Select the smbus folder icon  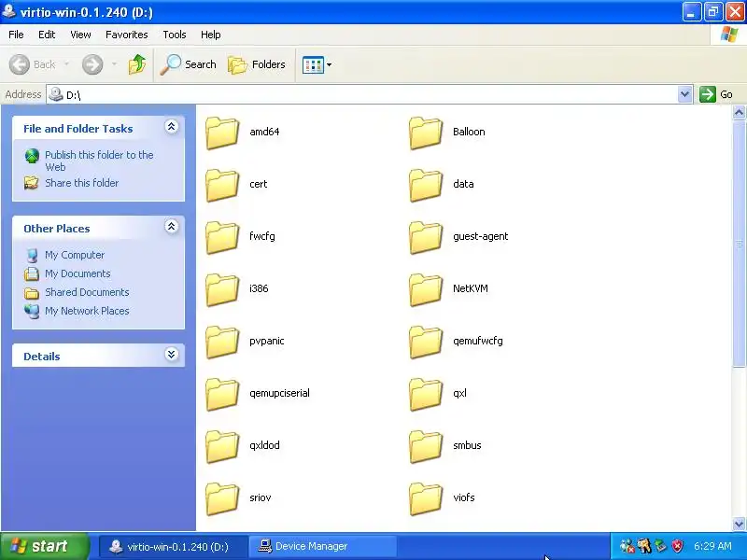(x=426, y=447)
